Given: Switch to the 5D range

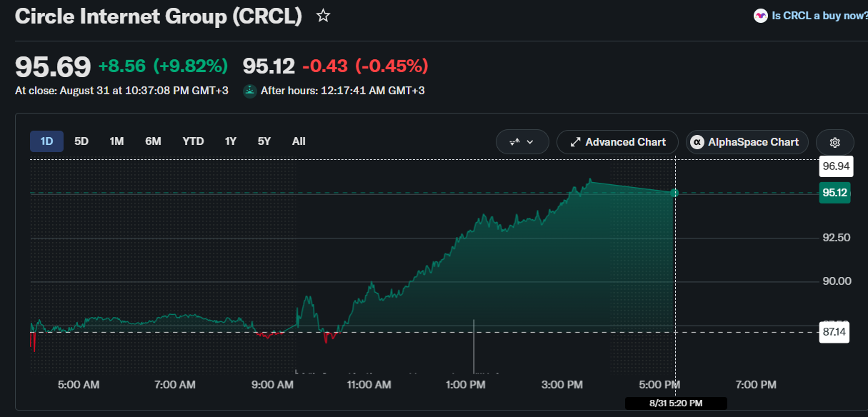Looking at the screenshot, I should (x=81, y=141).
